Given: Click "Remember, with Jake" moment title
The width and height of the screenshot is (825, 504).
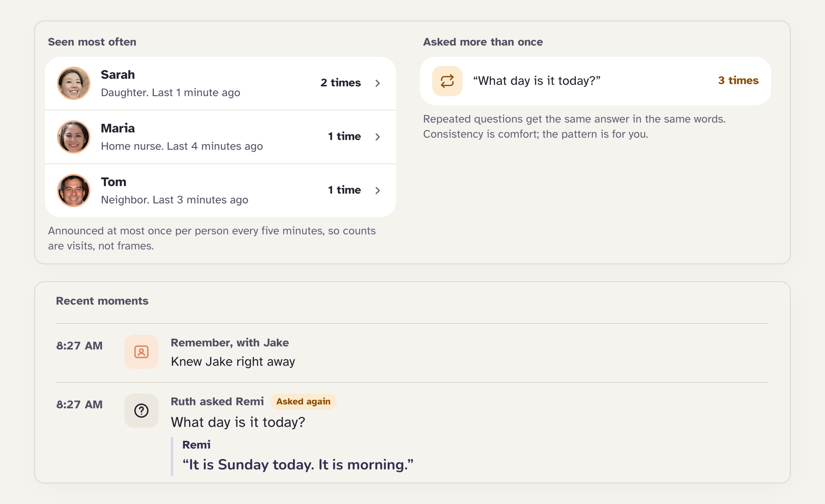Looking at the screenshot, I should click(230, 343).
